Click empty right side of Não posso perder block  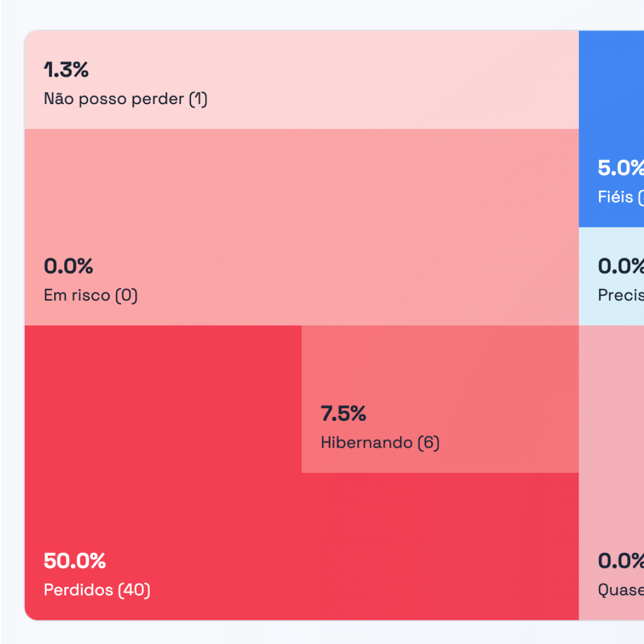(429, 80)
